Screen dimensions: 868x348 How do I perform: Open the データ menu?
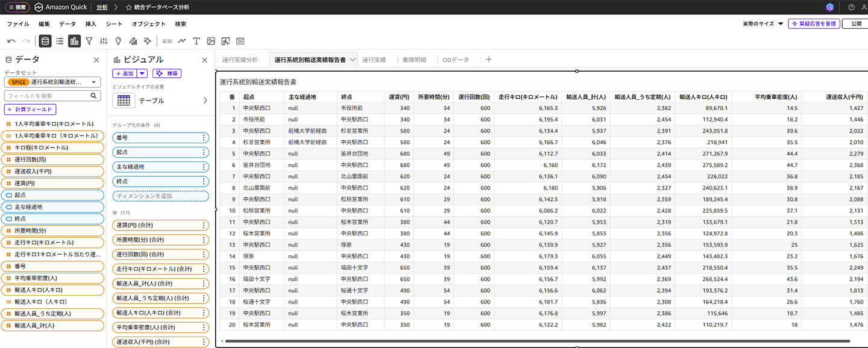[68, 24]
